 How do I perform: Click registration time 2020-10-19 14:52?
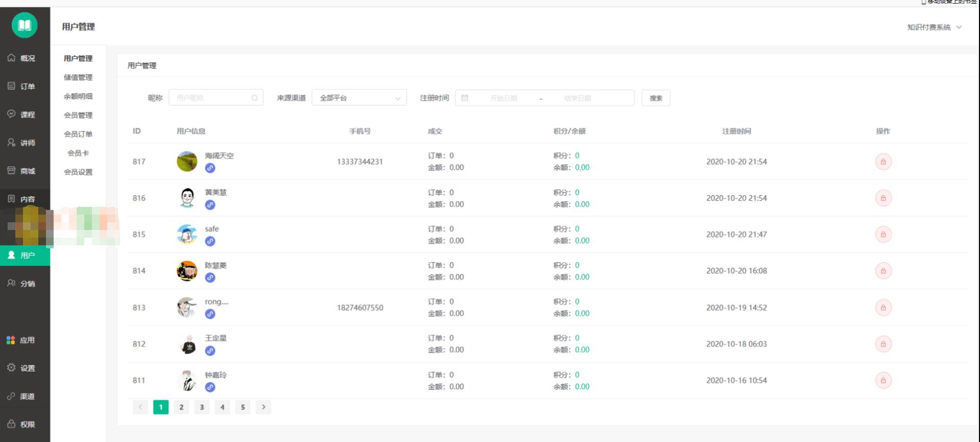click(736, 308)
